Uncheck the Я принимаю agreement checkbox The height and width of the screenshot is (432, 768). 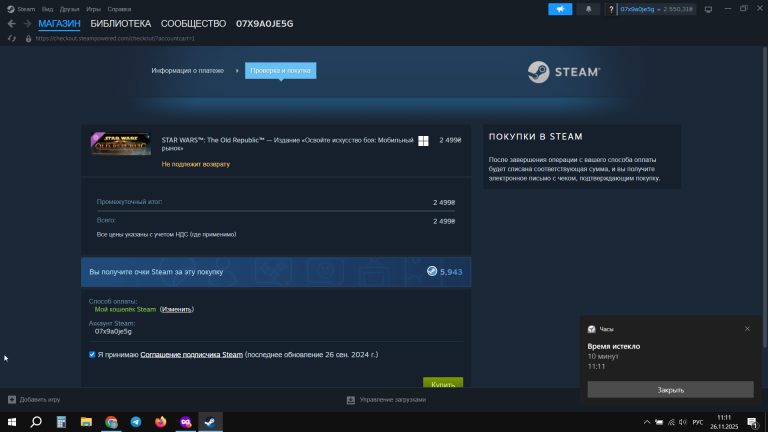pos(92,355)
